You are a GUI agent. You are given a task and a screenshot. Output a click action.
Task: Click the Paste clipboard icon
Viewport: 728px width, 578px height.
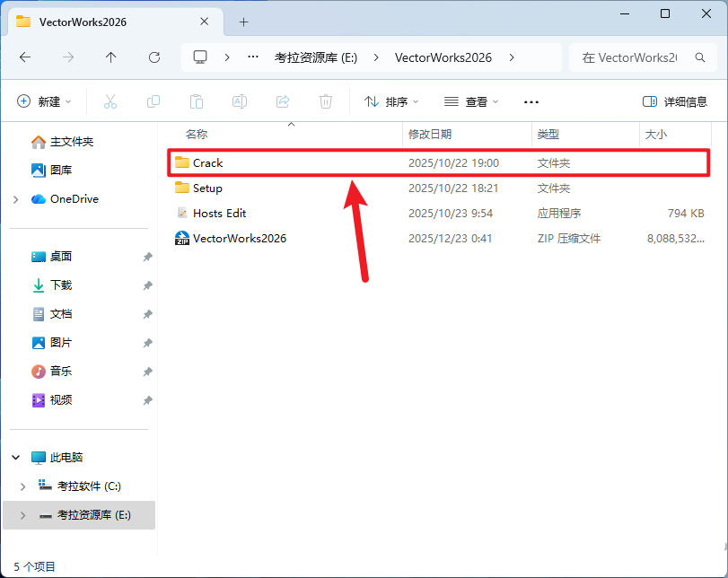[x=197, y=101]
